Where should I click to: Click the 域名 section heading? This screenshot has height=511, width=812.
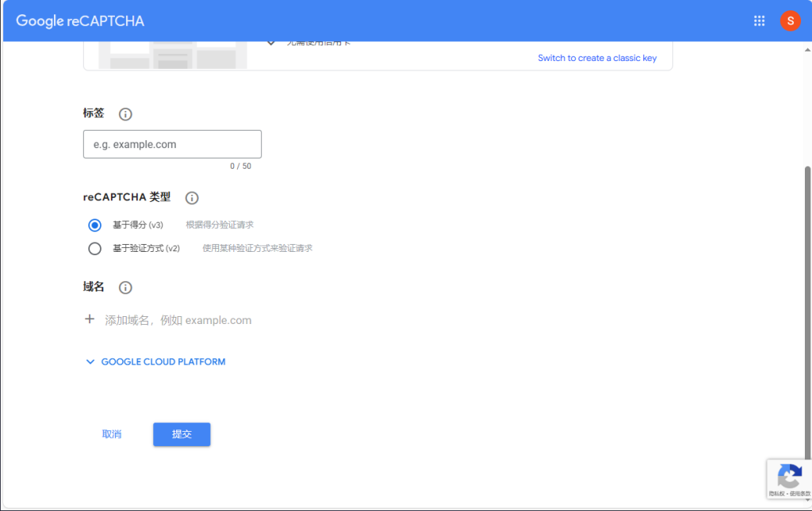coord(94,287)
